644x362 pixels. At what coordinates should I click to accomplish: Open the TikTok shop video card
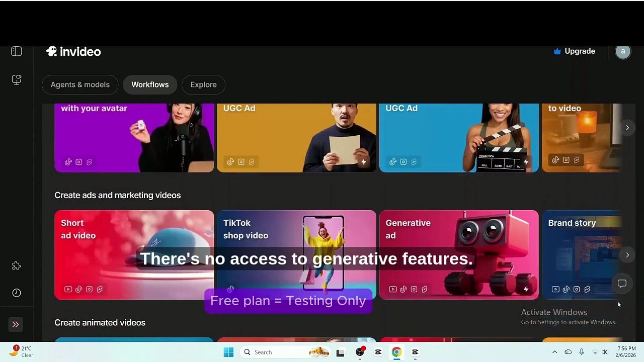click(x=296, y=255)
